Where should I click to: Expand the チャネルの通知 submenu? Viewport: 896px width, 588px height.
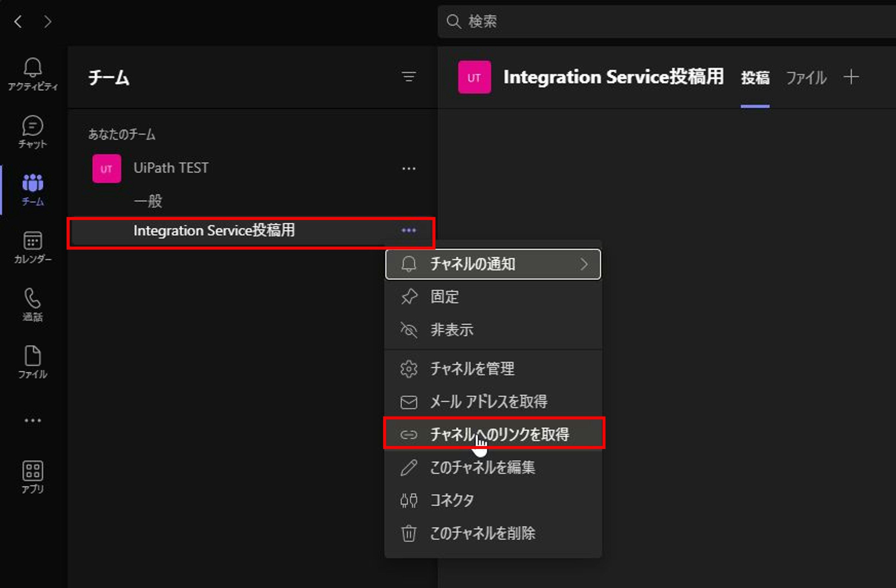(493, 264)
